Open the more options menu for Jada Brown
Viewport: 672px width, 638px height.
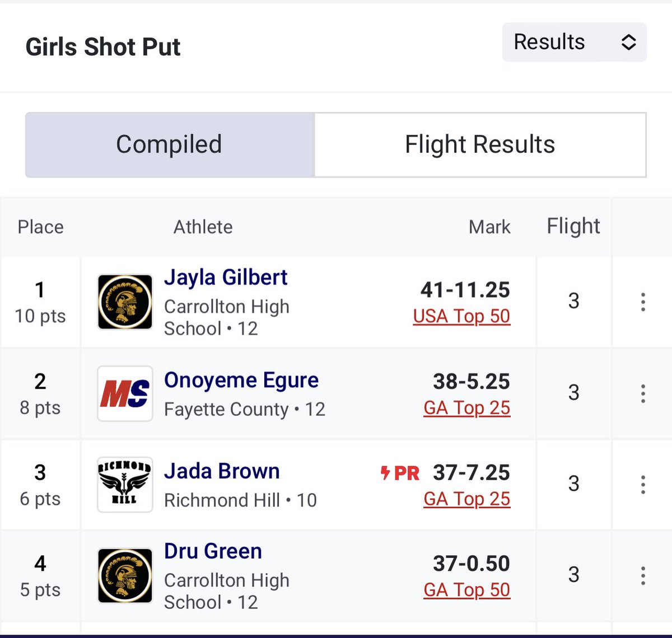tap(643, 485)
